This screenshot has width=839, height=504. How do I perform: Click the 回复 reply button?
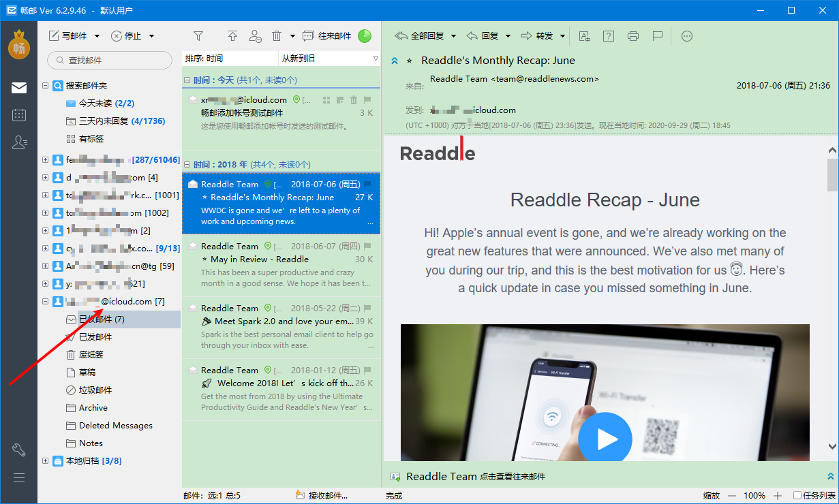tap(483, 36)
